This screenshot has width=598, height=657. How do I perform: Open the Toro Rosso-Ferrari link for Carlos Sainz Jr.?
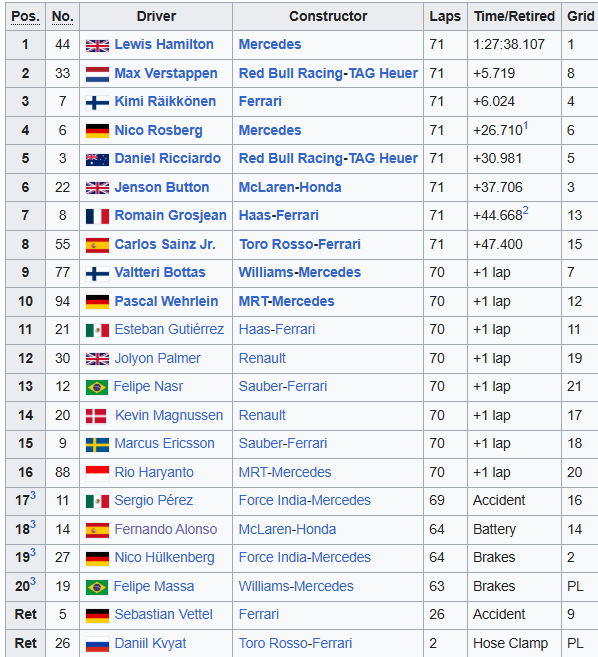pos(300,244)
